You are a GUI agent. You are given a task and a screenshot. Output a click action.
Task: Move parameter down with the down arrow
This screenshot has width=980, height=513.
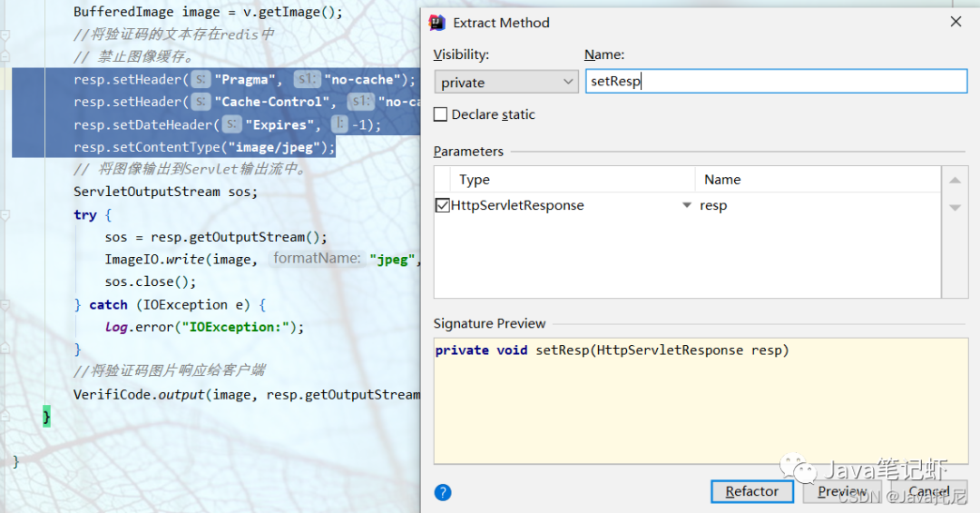tap(955, 208)
